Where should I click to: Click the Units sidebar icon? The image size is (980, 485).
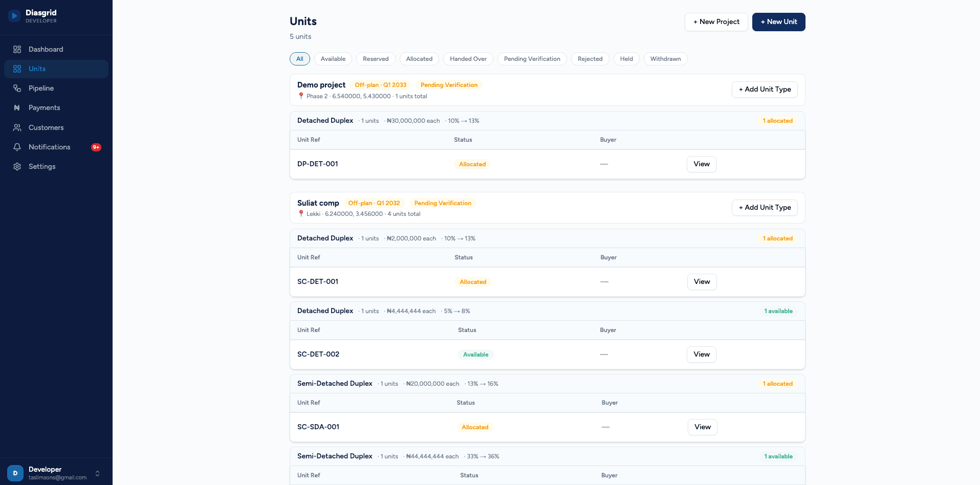tap(17, 69)
